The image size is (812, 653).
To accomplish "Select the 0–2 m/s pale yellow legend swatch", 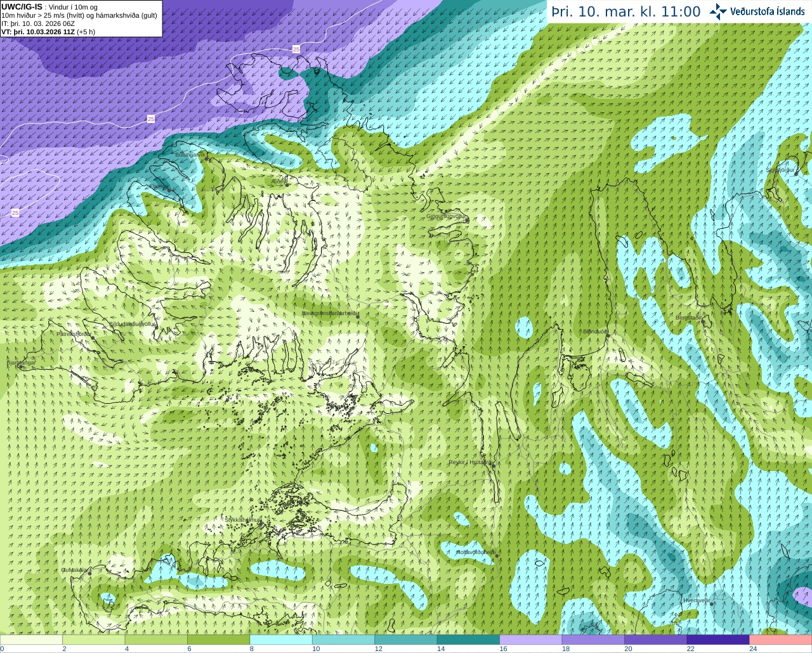I will 31,640.
